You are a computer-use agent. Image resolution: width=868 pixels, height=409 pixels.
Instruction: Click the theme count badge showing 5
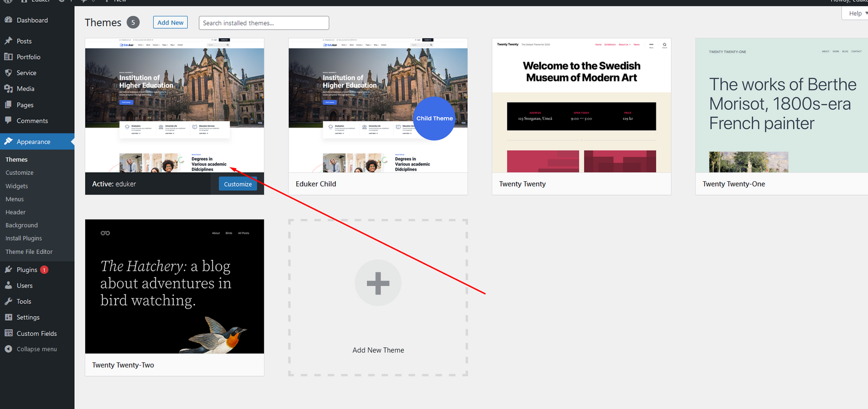tap(133, 22)
